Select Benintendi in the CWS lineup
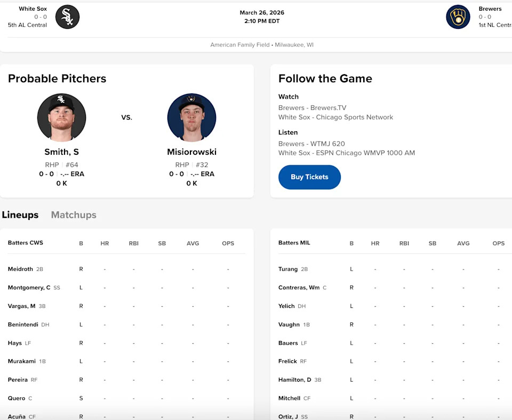The height and width of the screenshot is (420, 512). [x=23, y=324]
